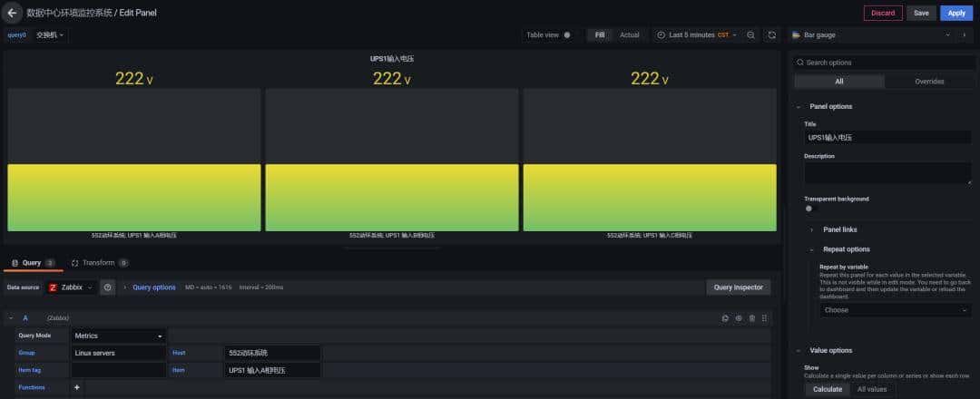The image size is (980, 399).
Task: Open the 交换机 variable dropdown
Action: tap(50, 35)
